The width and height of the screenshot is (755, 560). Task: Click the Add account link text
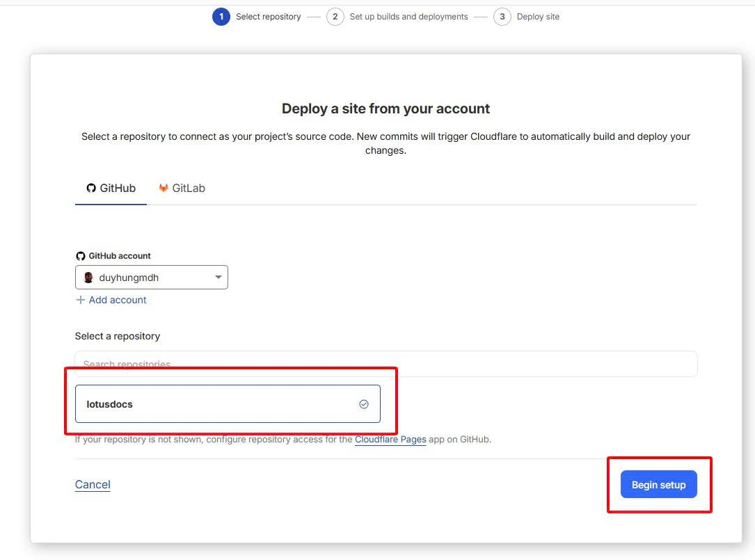click(x=118, y=300)
